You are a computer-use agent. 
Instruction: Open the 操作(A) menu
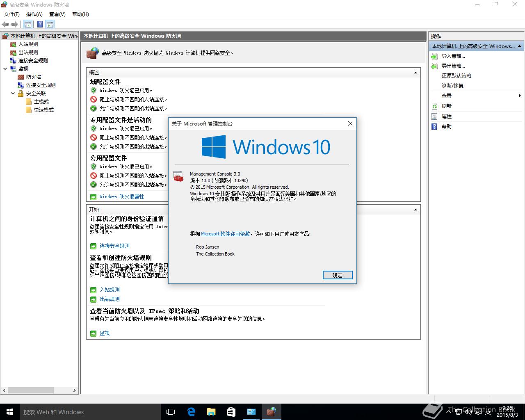click(34, 14)
